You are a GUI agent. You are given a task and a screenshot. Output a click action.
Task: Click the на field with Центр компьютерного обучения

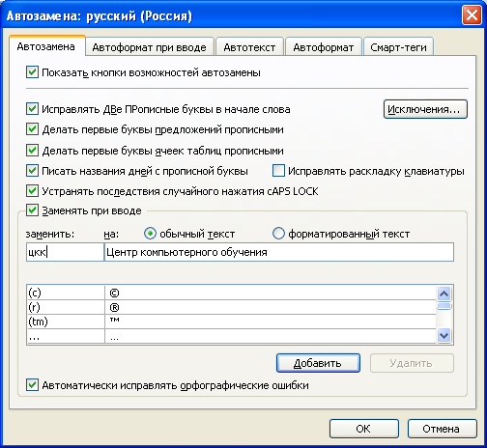point(279,252)
